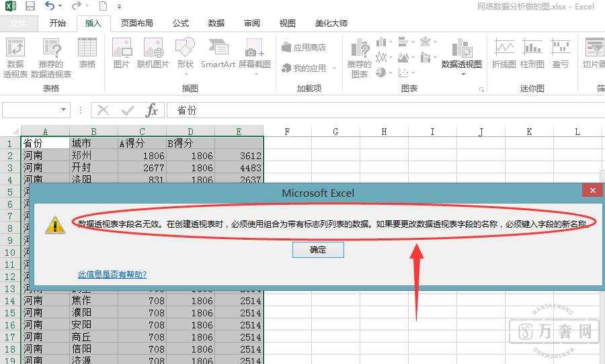The width and height of the screenshot is (605, 364).
Task: Switch to the 美化大师 tab
Action: click(x=331, y=23)
